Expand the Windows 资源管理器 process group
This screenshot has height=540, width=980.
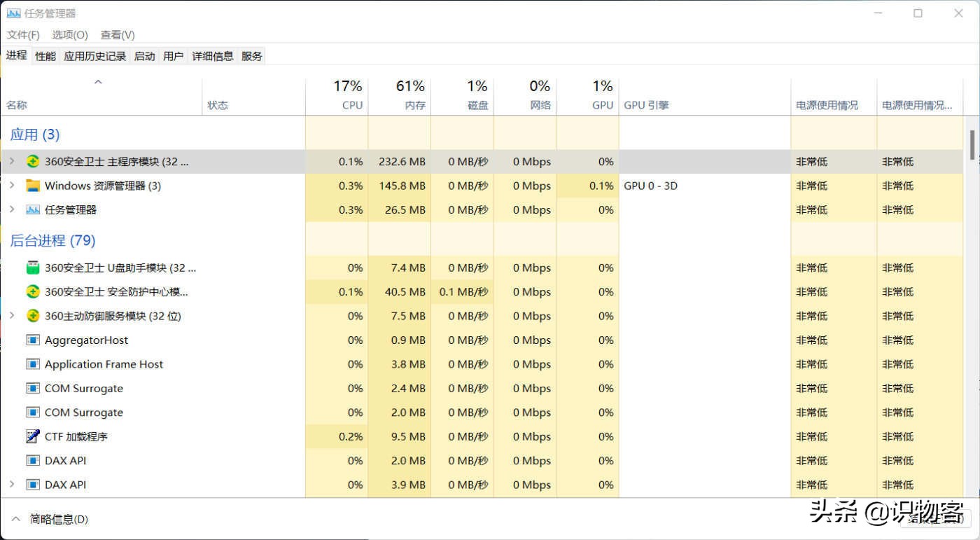pyautogui.click(x=11, y=186)
